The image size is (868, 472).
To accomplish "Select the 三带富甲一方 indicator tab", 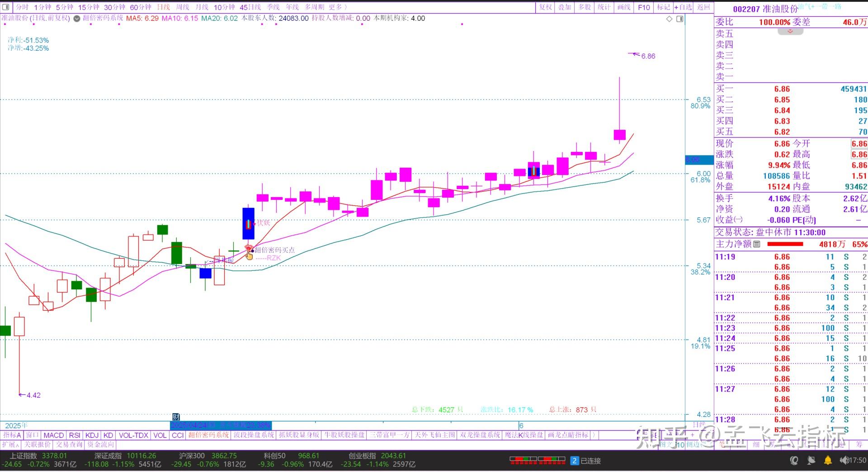I will point(389,435).
